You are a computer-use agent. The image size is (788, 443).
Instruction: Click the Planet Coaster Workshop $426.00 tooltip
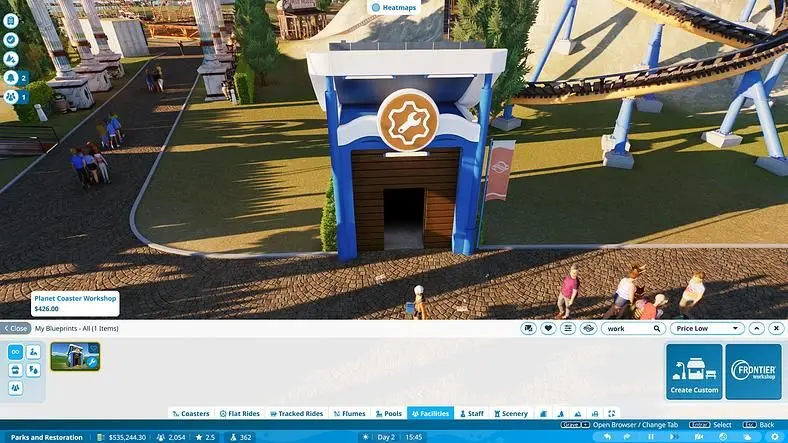tap(75, 303)
